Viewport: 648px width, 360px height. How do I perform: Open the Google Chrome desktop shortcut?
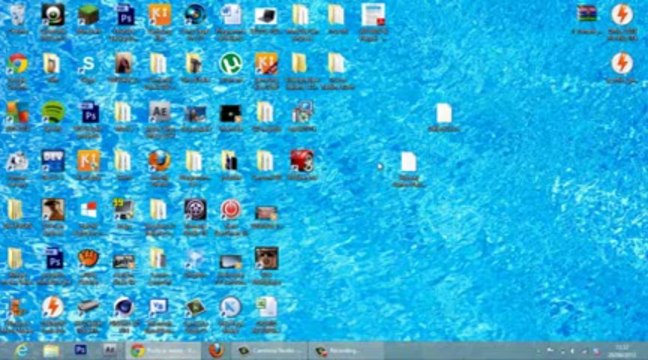pos(17,64)
